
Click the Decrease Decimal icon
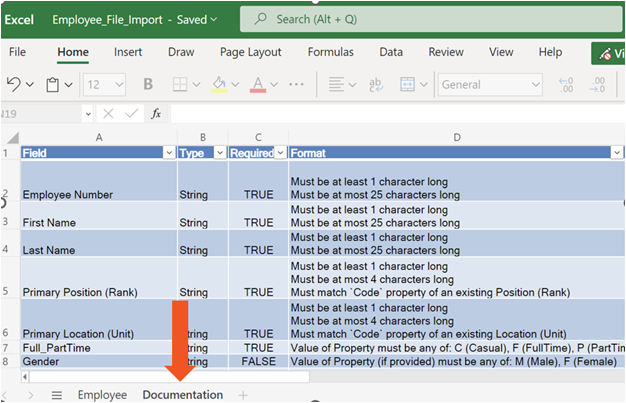[x=567, y=85]
